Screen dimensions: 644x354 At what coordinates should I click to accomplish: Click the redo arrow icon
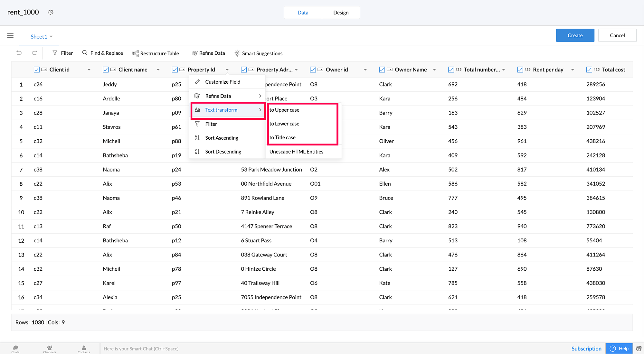(x=34, y=53)
